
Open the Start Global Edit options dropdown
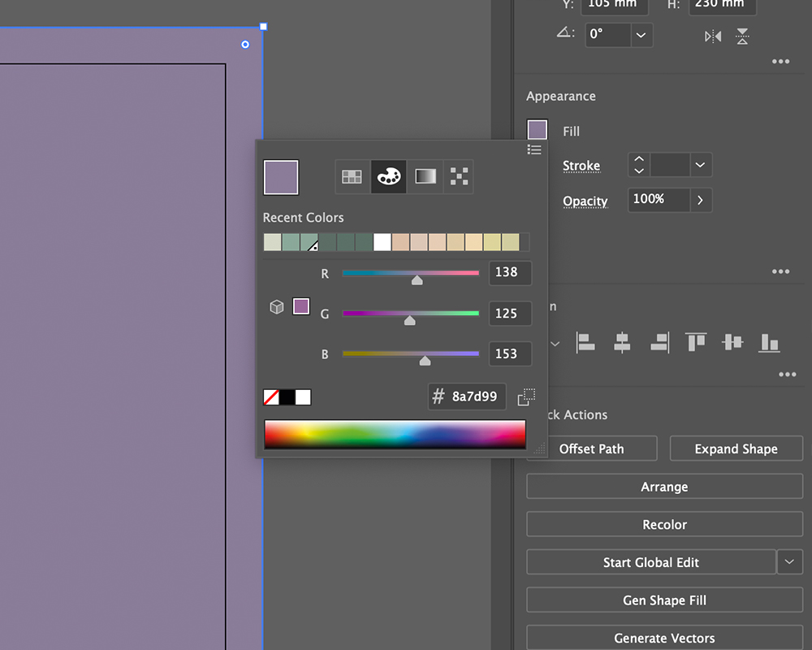click(789, 562)
